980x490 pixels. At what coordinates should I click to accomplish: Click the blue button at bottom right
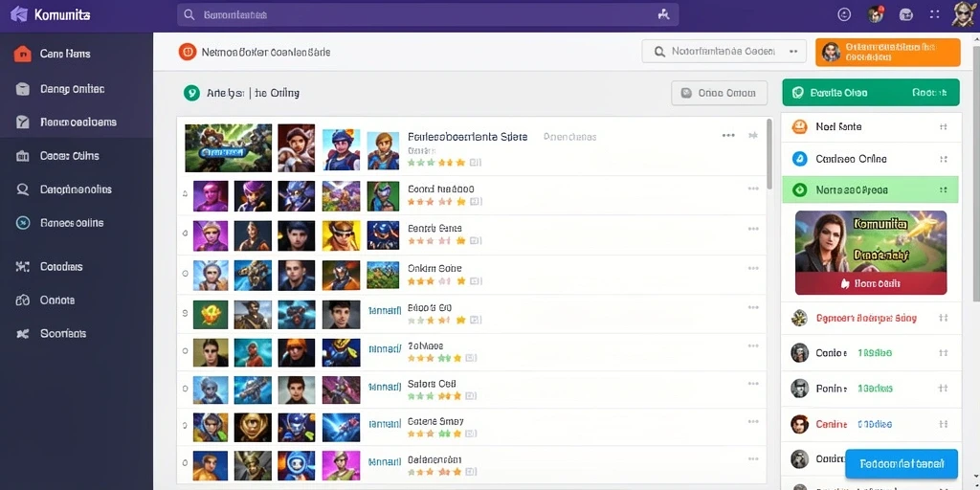(x=902, y=464)
